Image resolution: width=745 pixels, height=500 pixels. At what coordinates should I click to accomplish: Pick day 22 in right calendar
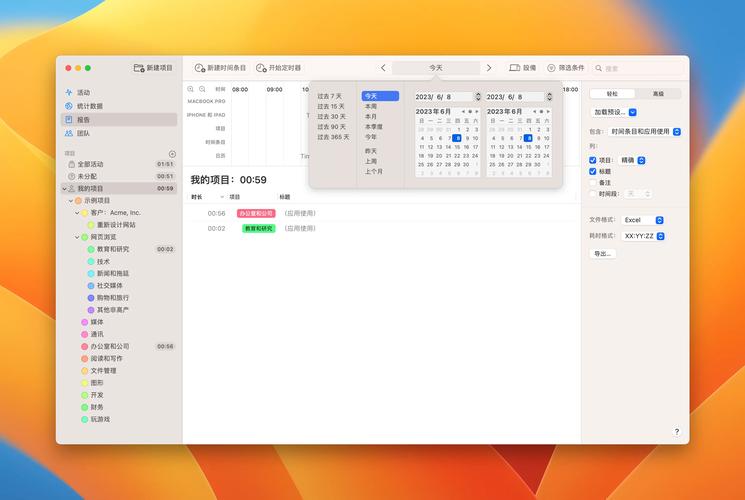528,156
